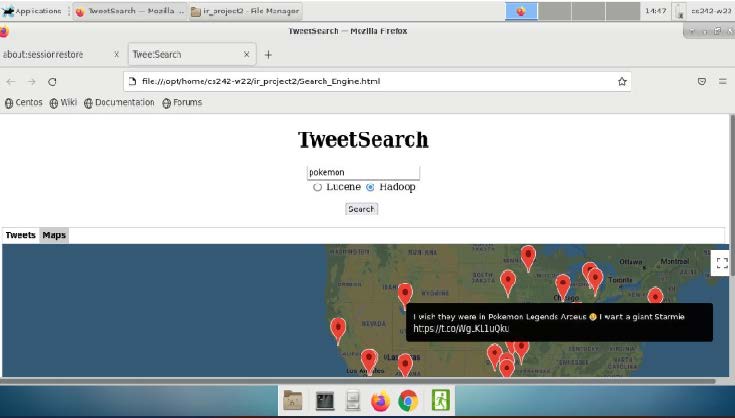Click the map marker in South Dakota
The width and height of the screenshot is (735, 418).
pyautogui.click(x=508, y=282)
